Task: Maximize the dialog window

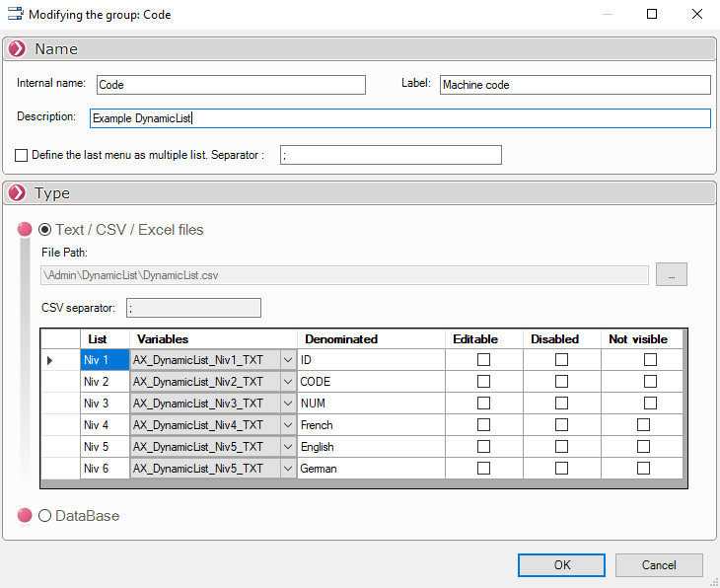Action: 652,15
